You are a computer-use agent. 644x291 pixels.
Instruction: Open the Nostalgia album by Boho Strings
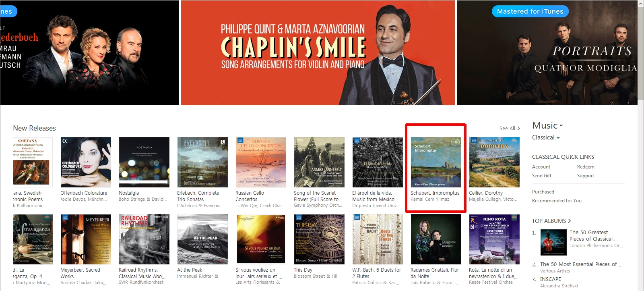click(x=144, y=162)
